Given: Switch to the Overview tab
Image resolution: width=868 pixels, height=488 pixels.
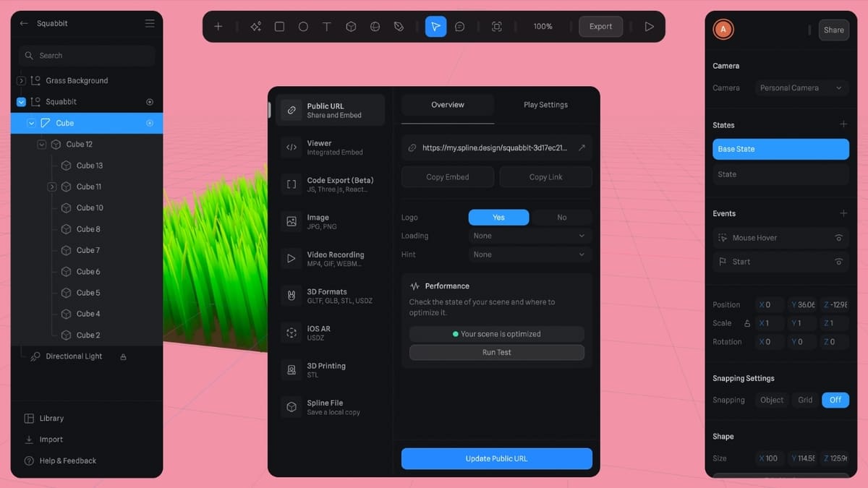Looking at the screenshot, I should 448,105.
